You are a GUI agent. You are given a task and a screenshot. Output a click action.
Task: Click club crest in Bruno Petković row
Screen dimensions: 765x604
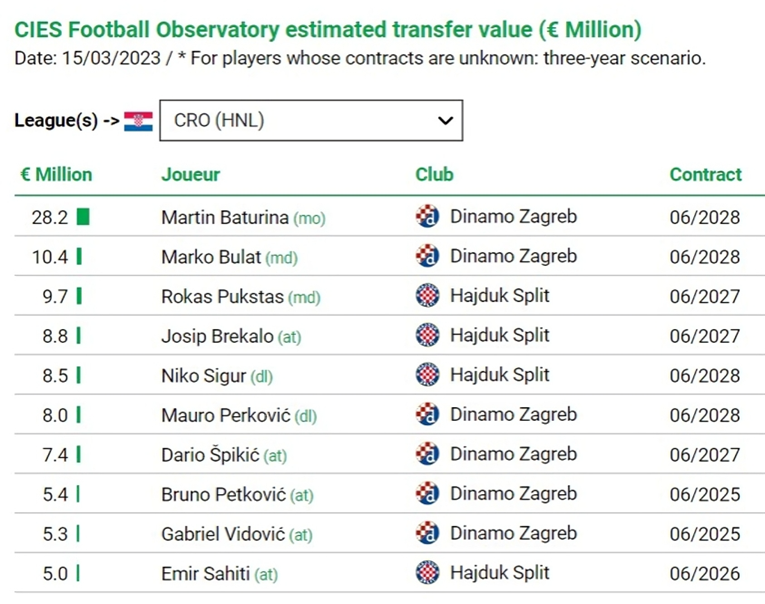tap(427, 493)
